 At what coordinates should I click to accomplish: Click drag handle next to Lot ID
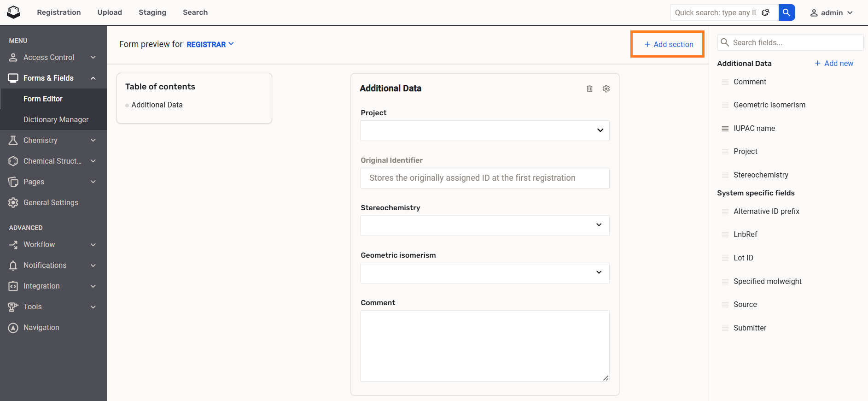point(725,258)
